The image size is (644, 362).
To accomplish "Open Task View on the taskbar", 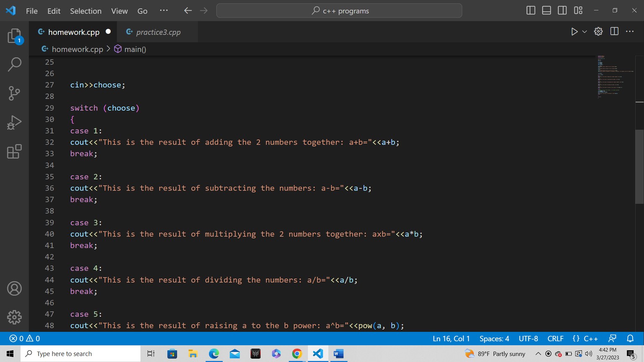I will (151, 354).
